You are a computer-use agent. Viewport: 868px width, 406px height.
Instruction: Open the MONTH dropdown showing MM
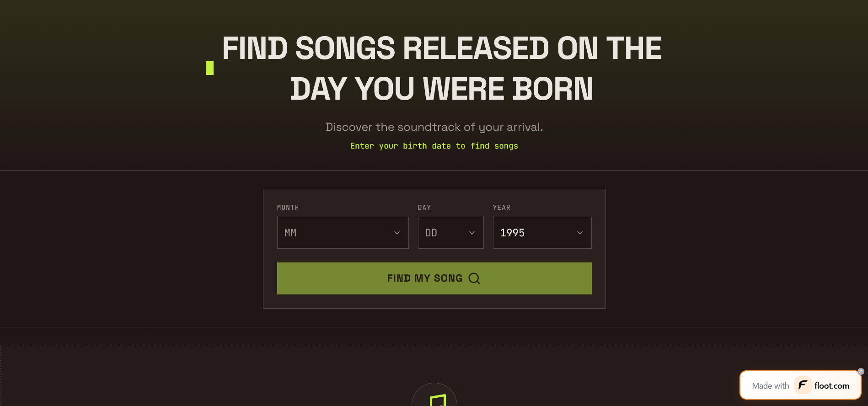[343, 233]
